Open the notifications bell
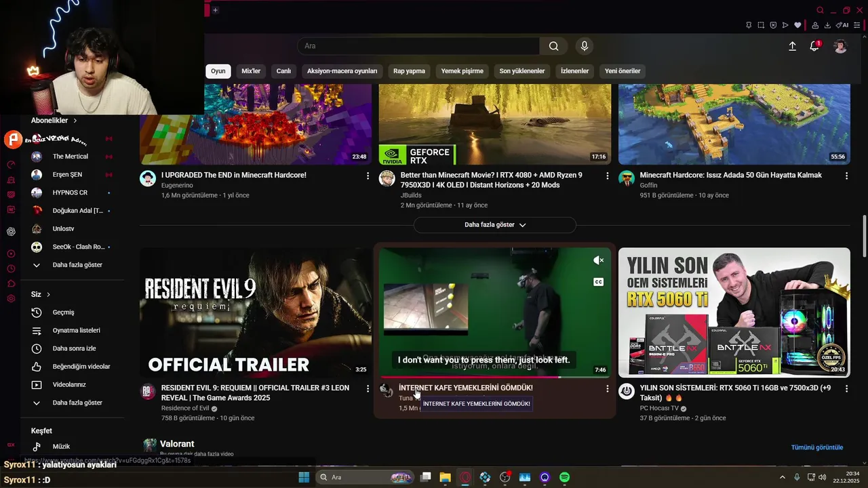The image size is (868, 488). tap(814, 46)
